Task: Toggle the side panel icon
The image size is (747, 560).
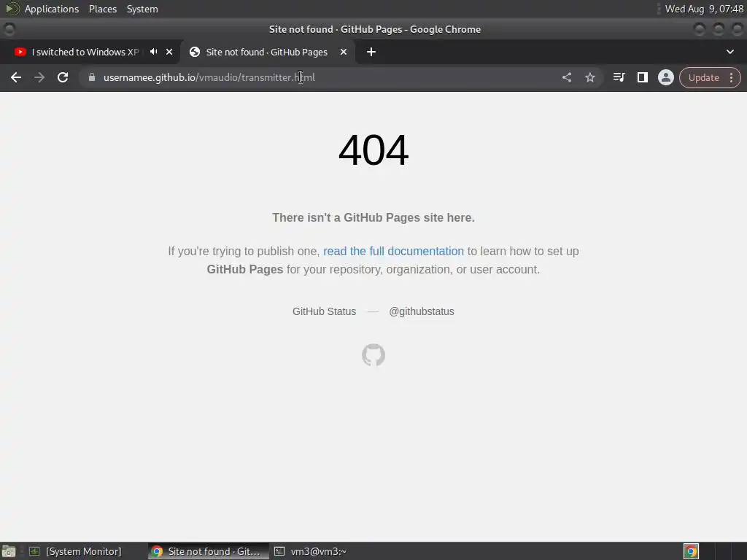Action: pos(642,77)
